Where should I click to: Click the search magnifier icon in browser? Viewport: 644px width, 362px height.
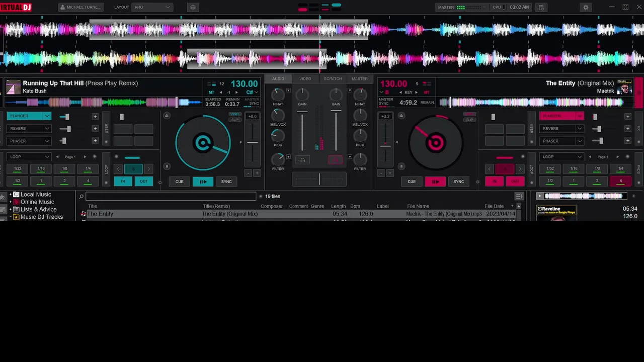tap(81, 197)
